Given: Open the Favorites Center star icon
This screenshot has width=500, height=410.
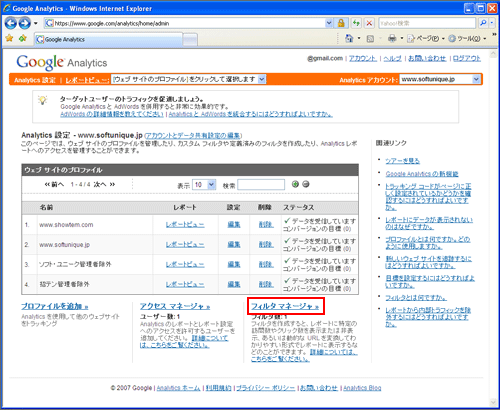Looking at the screenshot, I should click(9, 38).
